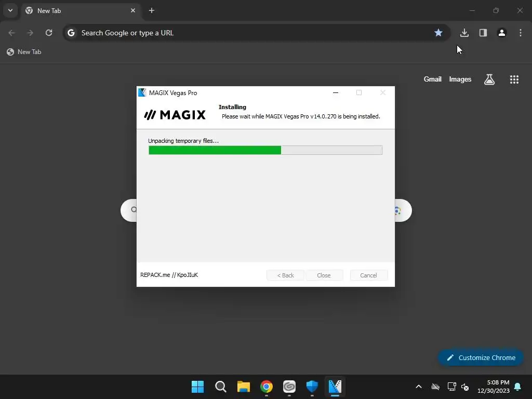
Task: Click the Chrome back arrow
Action: point(11,33)
